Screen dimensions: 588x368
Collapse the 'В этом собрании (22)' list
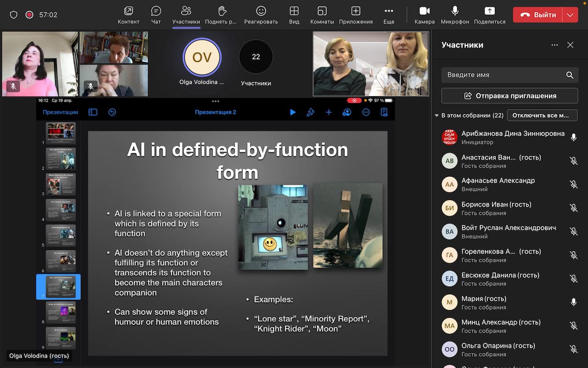[436, 115]
